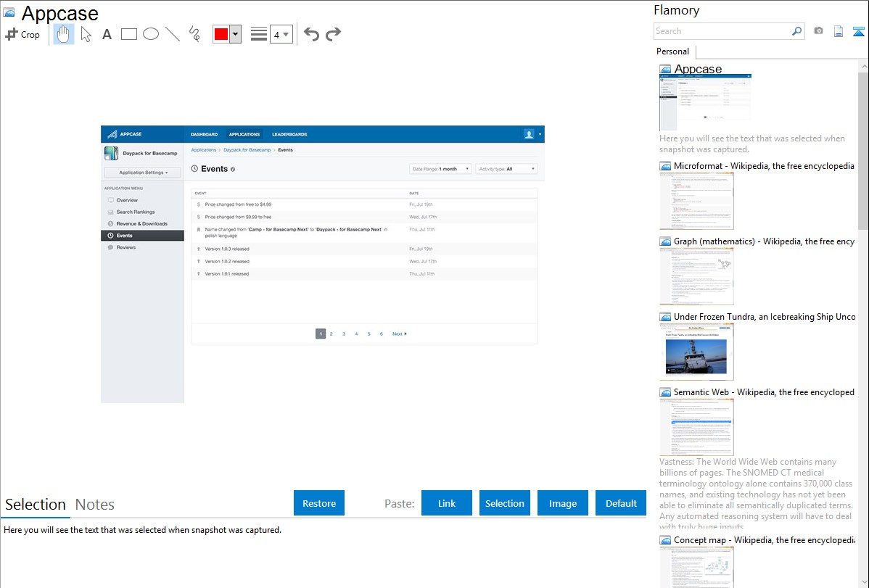869x588 pixels.
Task: Pick the rectangle drawing tool
Action: click(129, 34)
